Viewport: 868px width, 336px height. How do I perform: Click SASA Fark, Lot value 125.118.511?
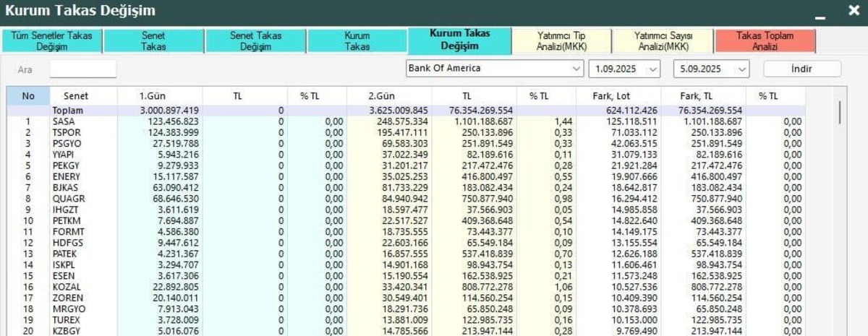(x=631, y=121)
